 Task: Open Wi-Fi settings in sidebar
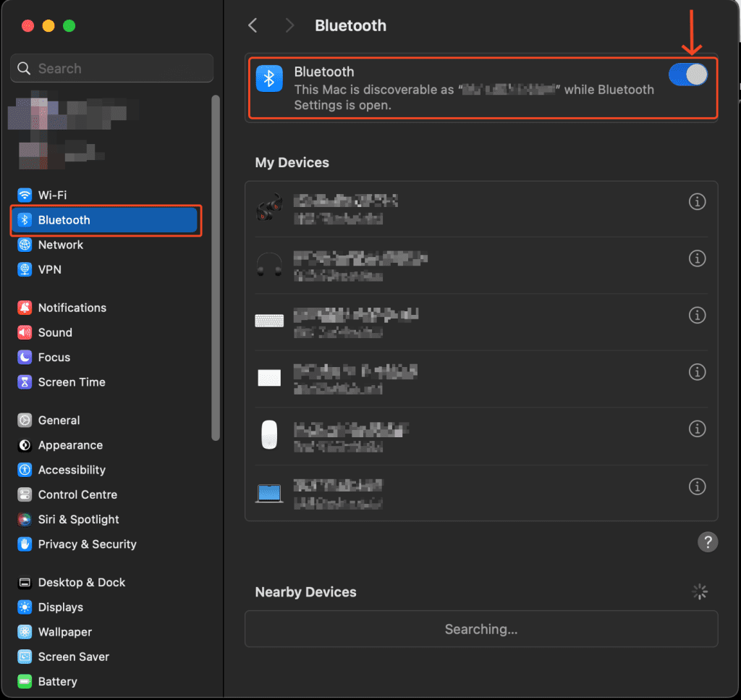[x=52, y=195]
